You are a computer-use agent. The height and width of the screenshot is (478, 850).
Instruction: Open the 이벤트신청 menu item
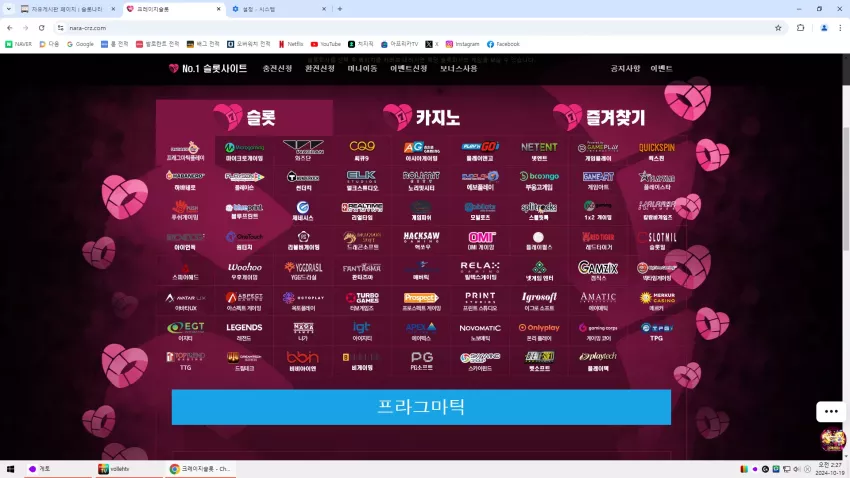tap(409, 68)
